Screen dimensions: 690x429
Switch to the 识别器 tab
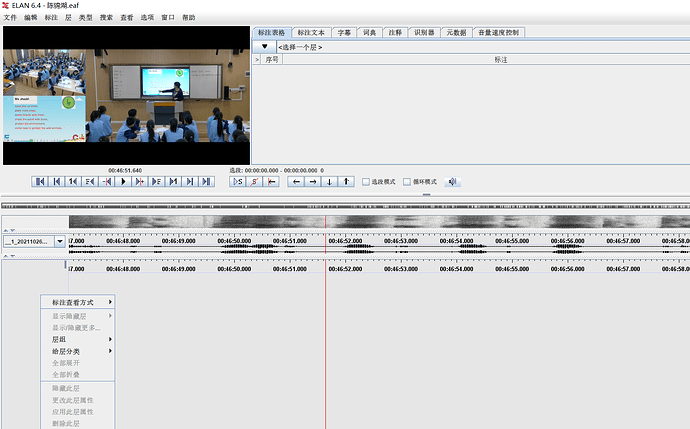click(424, 33)
